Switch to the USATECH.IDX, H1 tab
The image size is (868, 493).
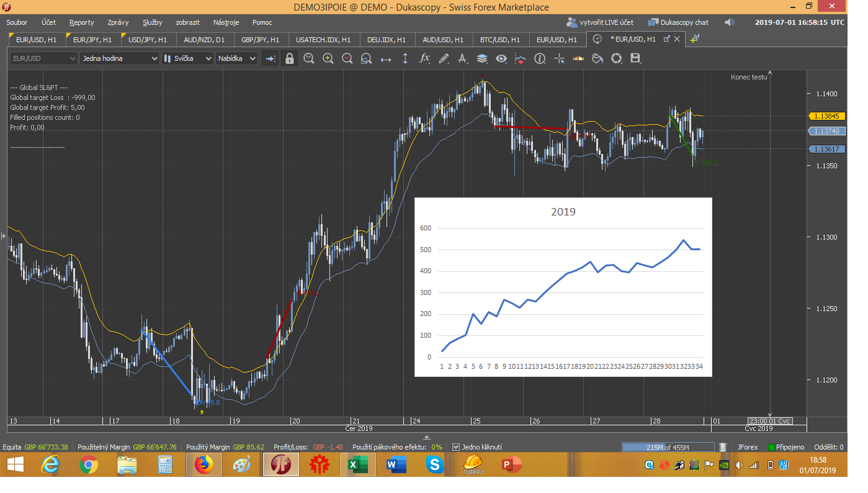(x=323, y=39)
